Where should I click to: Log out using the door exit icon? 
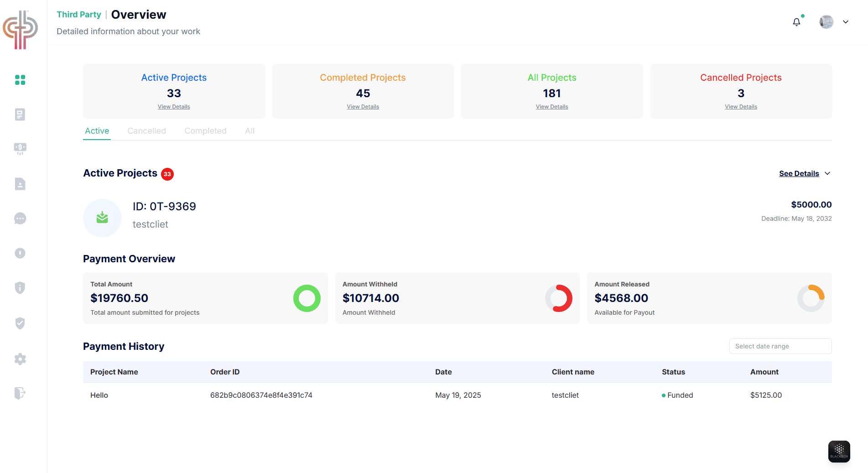tap(20, 393)
